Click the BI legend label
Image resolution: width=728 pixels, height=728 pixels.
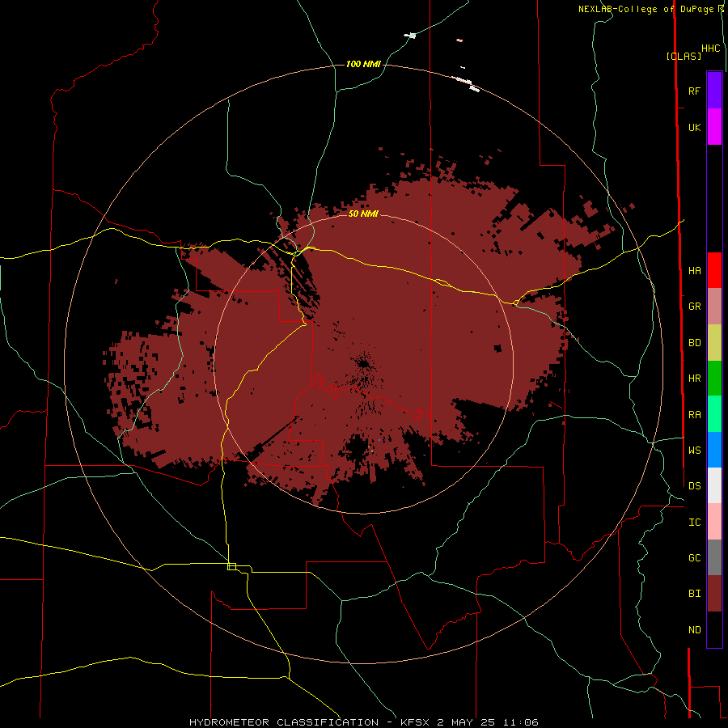694,594
